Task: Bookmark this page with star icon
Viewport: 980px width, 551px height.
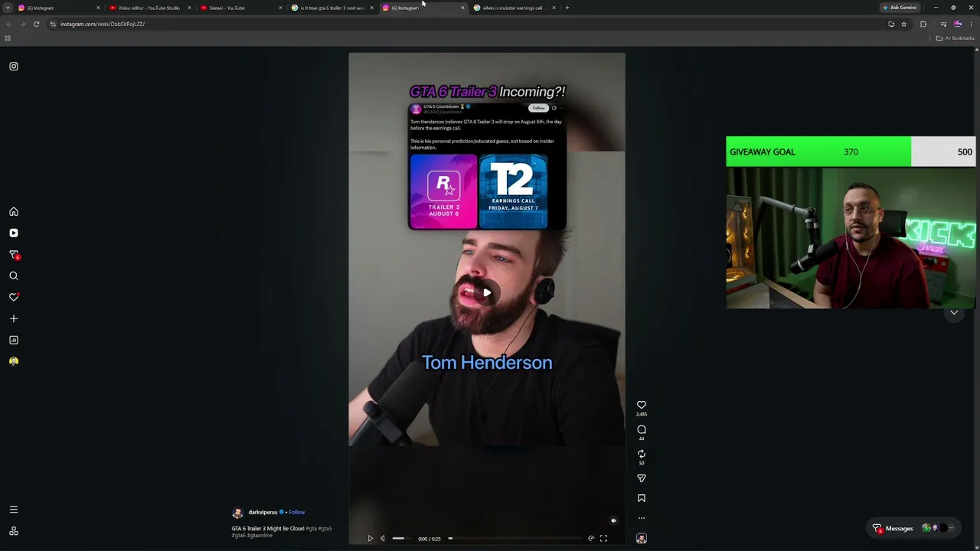Action: coord(904,24)
